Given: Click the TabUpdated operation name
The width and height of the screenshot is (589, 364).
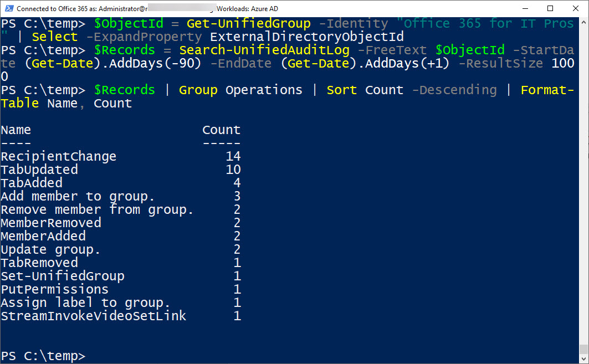Looking at the screenshot, I should point(39,170).
